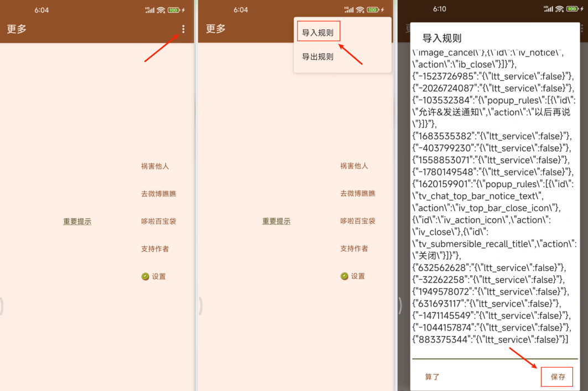Tap the battery icon in left screen status bar
Image resolution: width=588 pixels, height=391 pixels.
pyautogui.click(x=173, y=10)
